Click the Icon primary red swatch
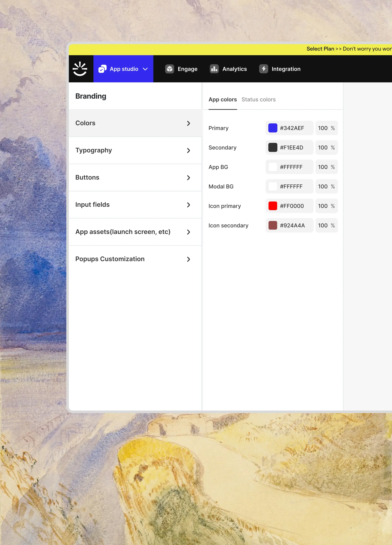The height and width of the screenshot is (545, 392). coord(273,206)
